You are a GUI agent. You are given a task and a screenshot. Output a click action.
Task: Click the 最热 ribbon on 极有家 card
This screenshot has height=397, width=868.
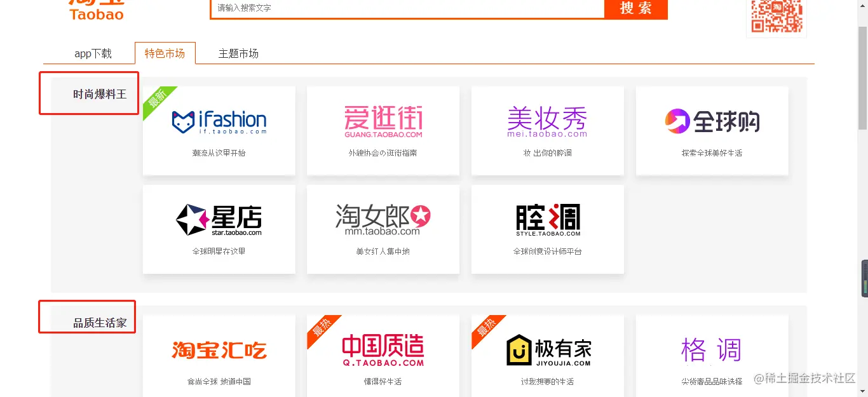tap(487, 330)
